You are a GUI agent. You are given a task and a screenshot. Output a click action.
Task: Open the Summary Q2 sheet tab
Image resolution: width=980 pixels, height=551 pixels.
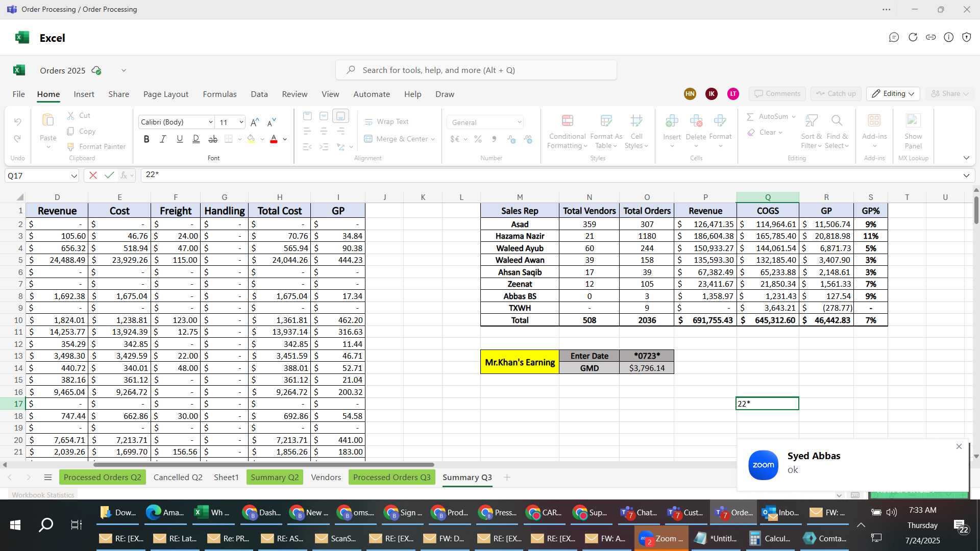(275, 478)
